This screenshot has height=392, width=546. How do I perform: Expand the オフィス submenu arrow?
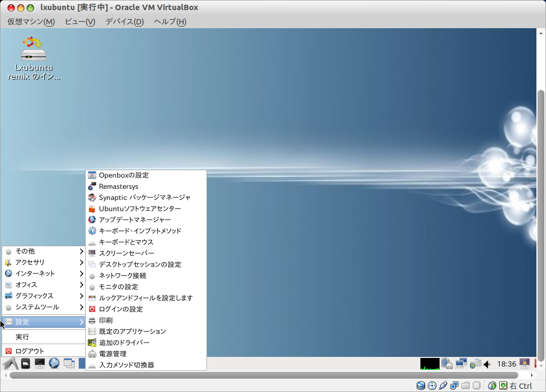(x=81, y=285)
